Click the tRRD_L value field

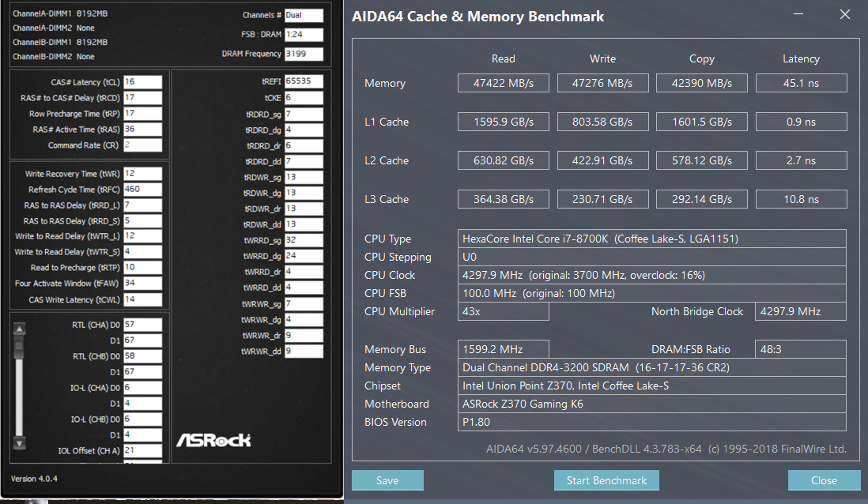[143, 205]
